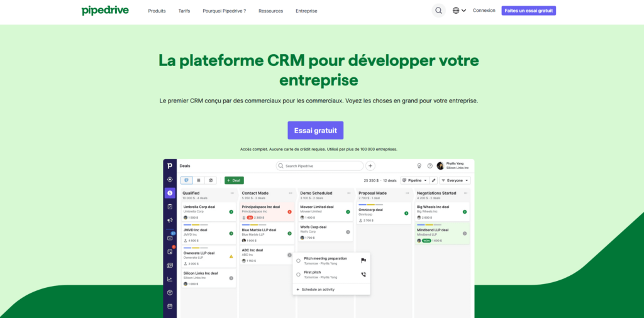Open the help question mark icon
This screenshot has width=644, height=318.
[x=430, y=166]
